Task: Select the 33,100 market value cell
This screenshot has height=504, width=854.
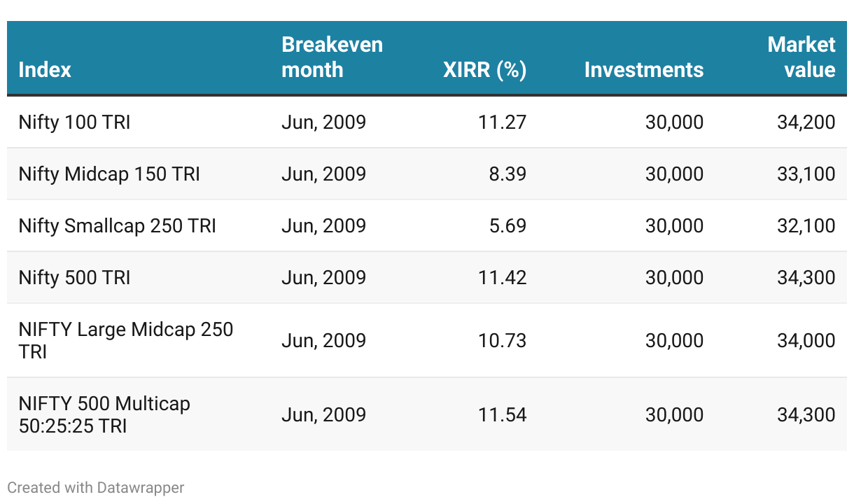Action: (x=806, y=174)
